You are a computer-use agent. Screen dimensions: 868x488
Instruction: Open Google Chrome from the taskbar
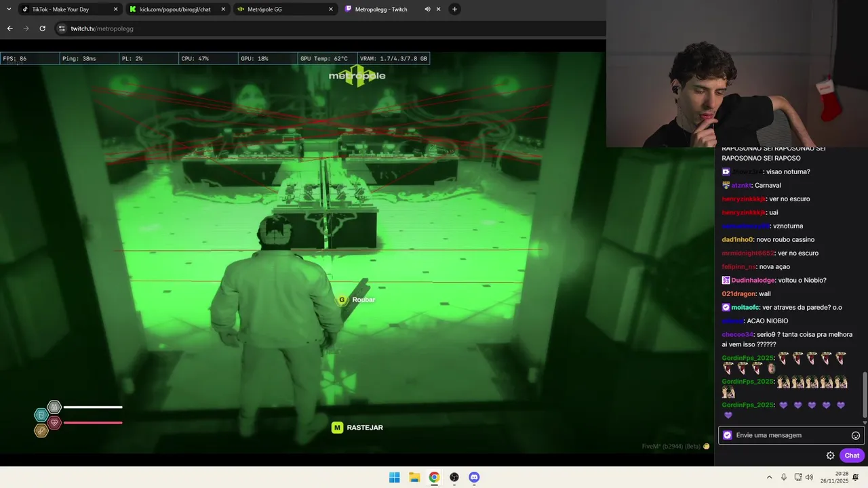coord(434,477)
